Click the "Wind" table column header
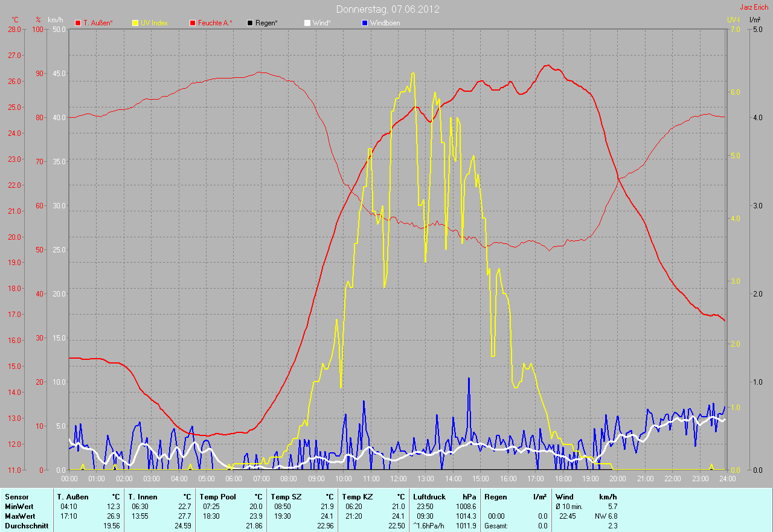Viewport: 773px width, 532px height. point(565,496)
